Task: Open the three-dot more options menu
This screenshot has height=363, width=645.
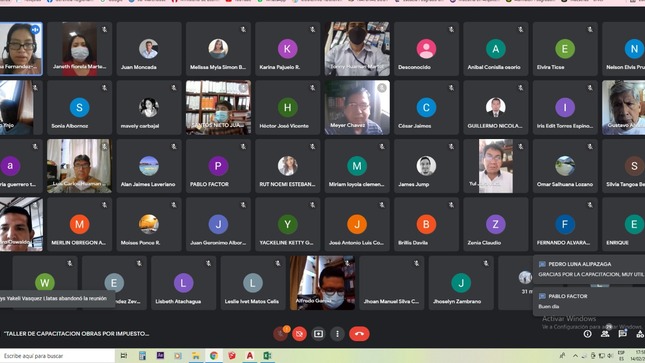Action: pos(337,334)
